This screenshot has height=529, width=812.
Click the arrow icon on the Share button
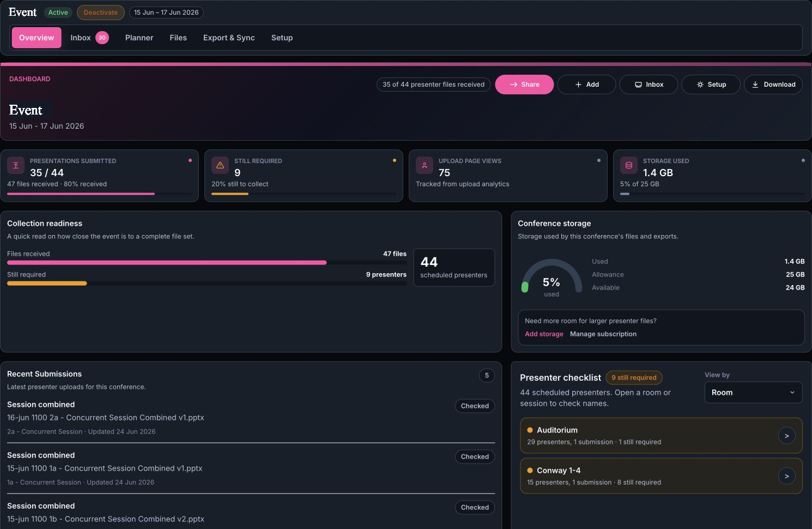[x=513, y=85]
